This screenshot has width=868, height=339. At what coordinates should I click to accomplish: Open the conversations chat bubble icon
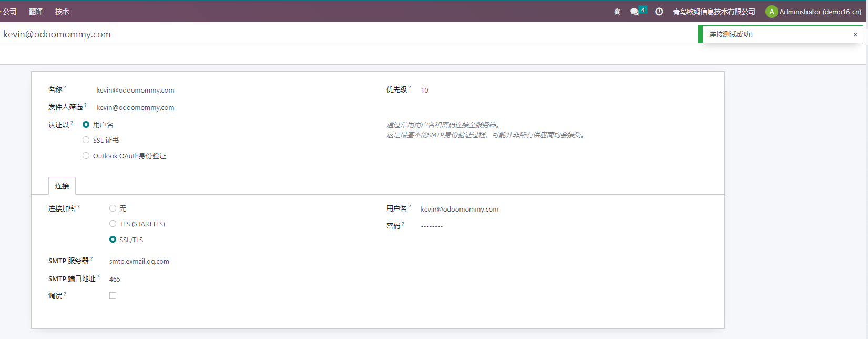tap(635, 12)
